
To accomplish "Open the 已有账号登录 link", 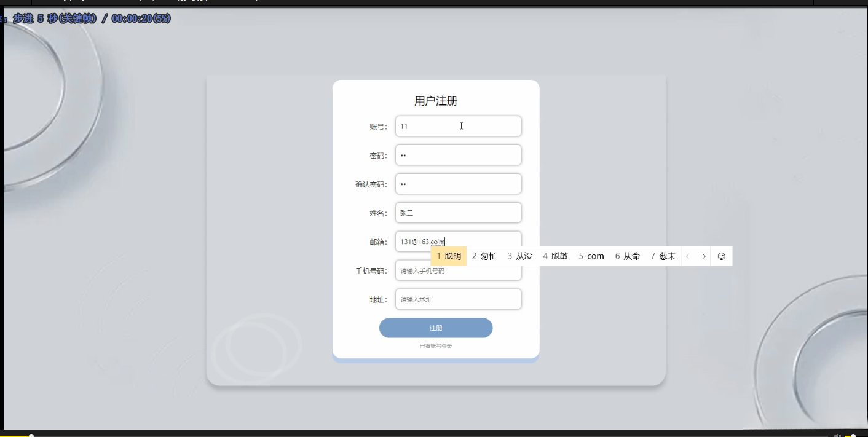I will click(x=436, y=346).
